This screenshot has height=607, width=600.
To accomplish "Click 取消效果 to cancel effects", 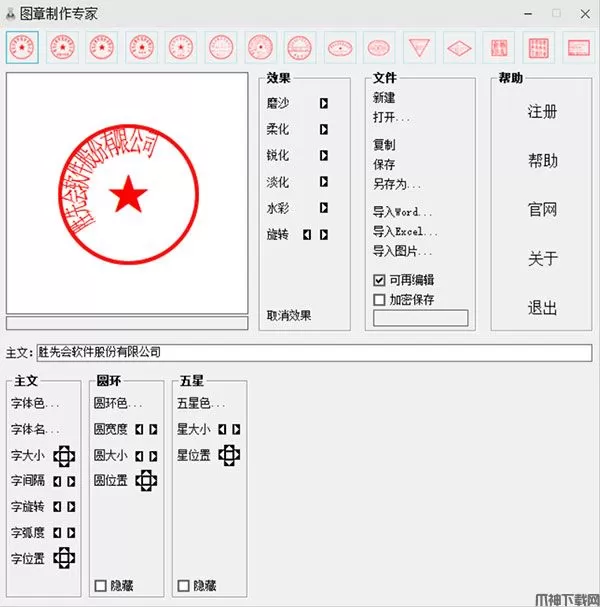I will click(289, 316).
